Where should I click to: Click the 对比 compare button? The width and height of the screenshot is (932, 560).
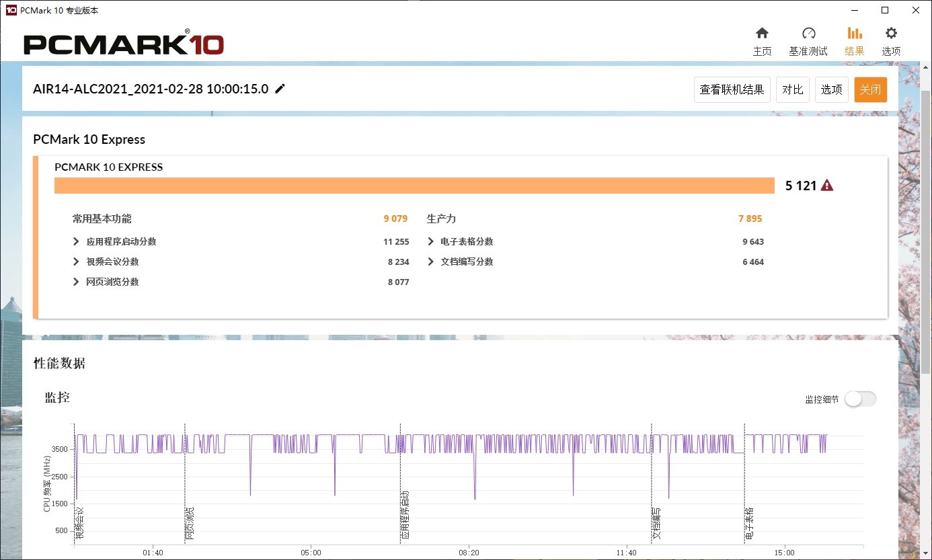(793, 89)
